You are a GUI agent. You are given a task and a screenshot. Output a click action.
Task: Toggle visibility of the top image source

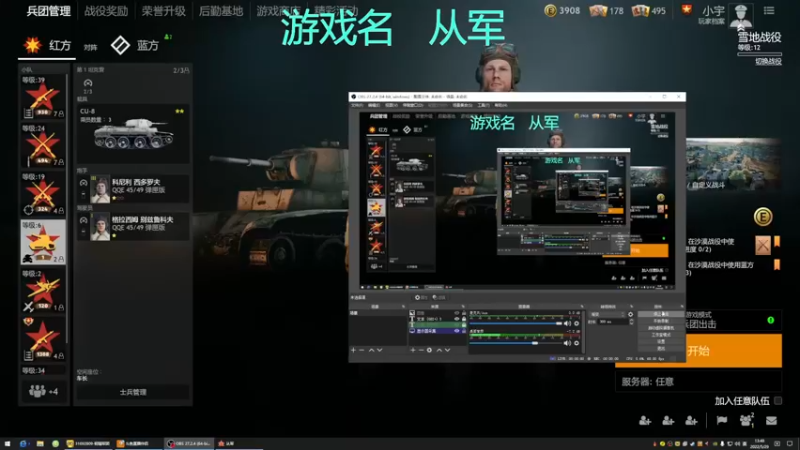tap(457, 313)
